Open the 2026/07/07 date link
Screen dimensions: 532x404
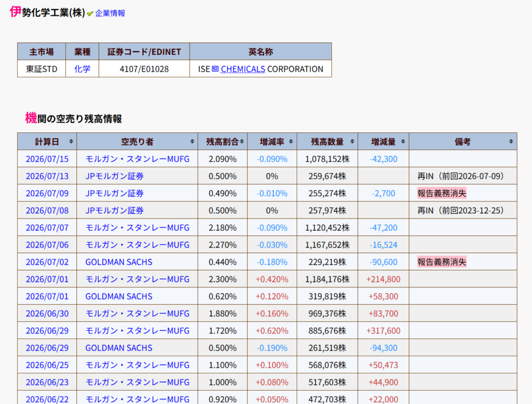47,227
